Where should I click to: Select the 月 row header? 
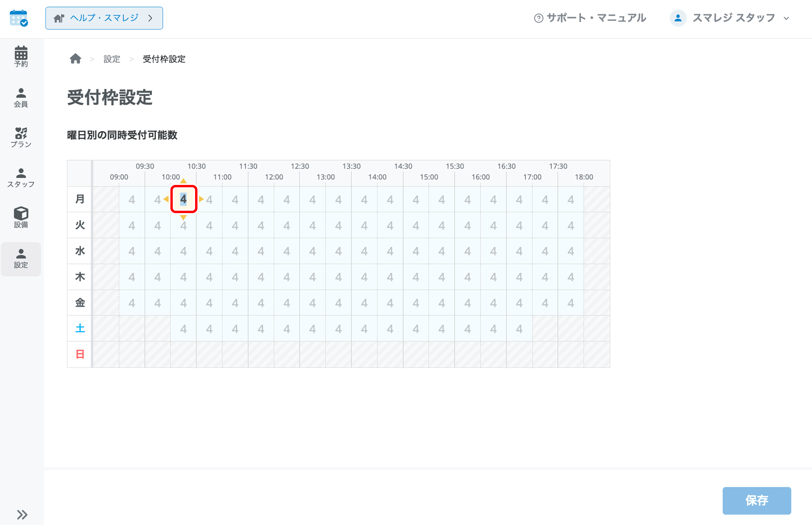point(80,199)
